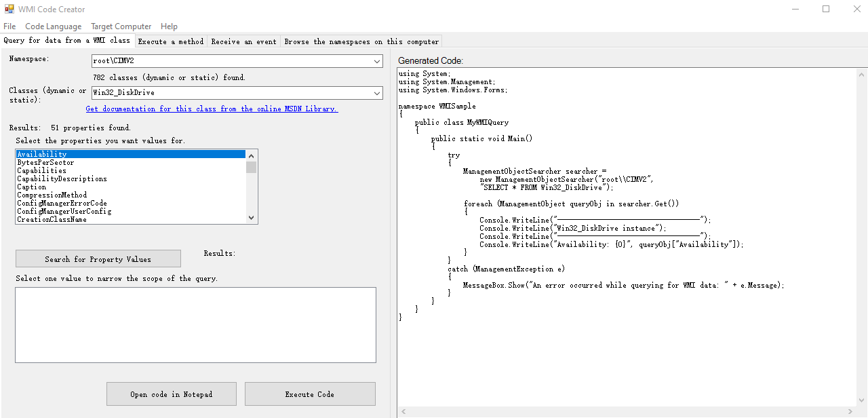868x418 pixels.
Task: Click properties list scroll up arrow
Action: click(x=252, y=155)
